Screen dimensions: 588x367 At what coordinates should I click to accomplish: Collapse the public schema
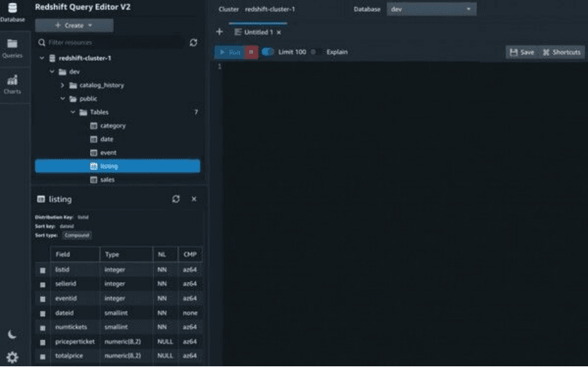(x=62, y=98)
